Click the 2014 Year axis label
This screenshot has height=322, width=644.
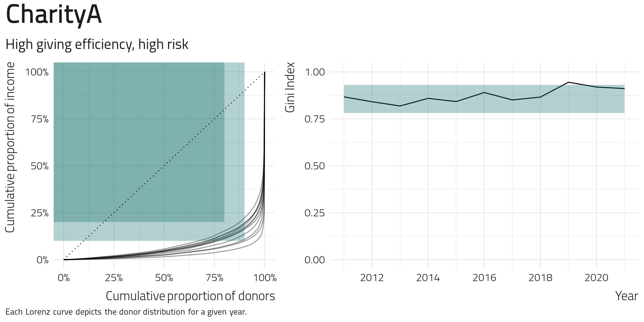pyautogui.click(x=428, y=278)
